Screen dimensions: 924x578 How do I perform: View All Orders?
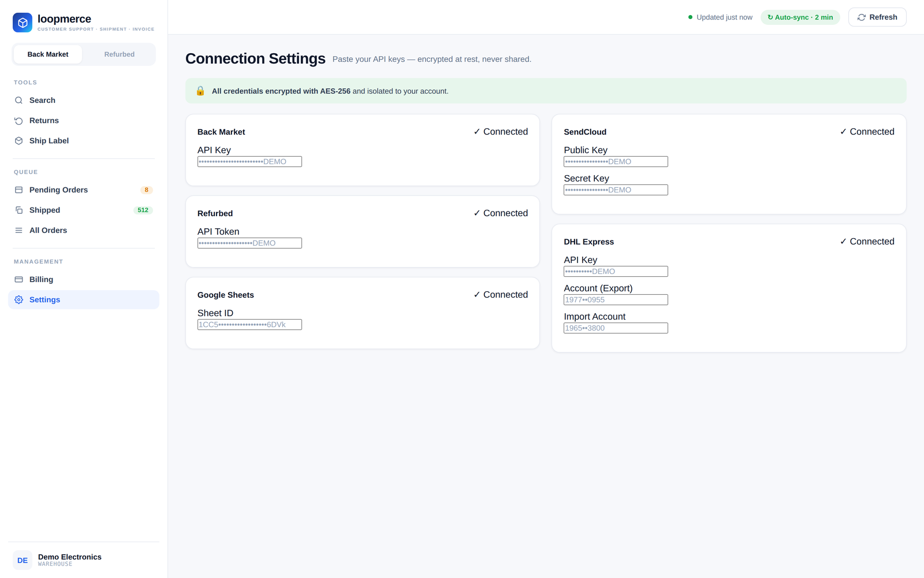(x=84, y=231)
